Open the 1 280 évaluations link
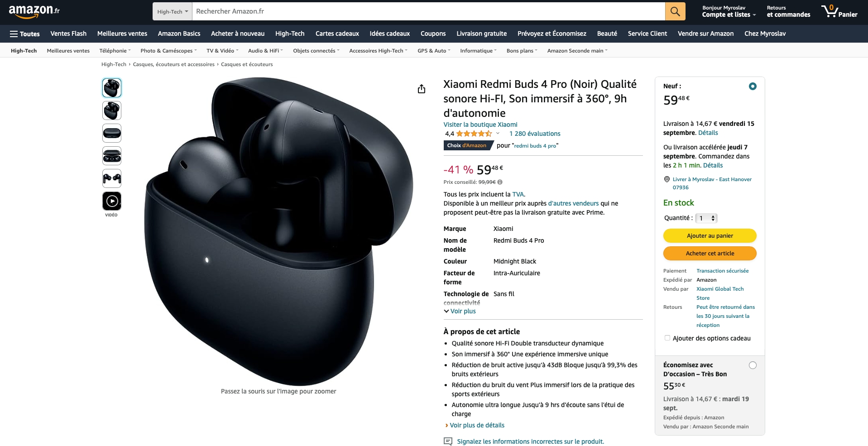This screenshot has height=446, width=868. tap(535, 134)
